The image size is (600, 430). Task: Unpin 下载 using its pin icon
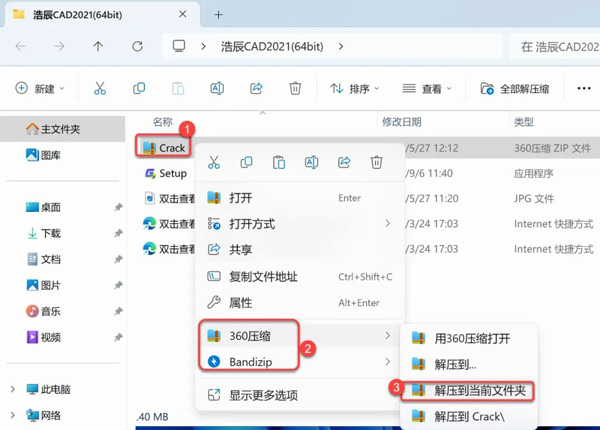point(118,233)
